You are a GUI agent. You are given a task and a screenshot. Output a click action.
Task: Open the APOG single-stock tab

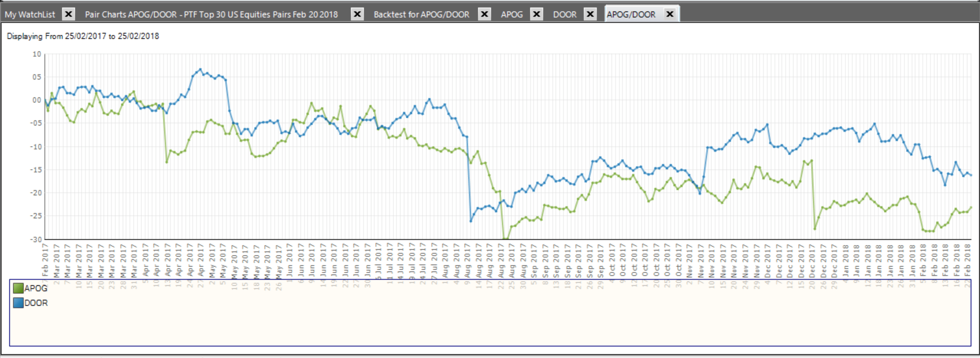[x=512, y=14]
